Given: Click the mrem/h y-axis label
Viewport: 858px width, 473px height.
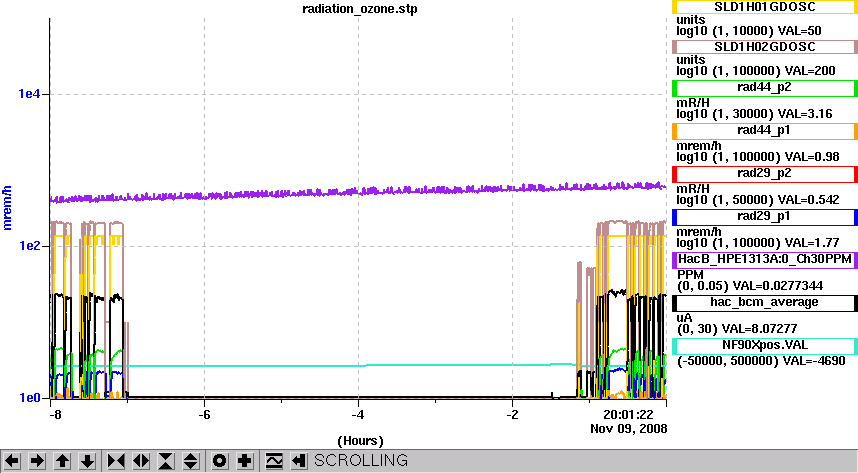Looking at the screenshot, I should click(7, 207).
